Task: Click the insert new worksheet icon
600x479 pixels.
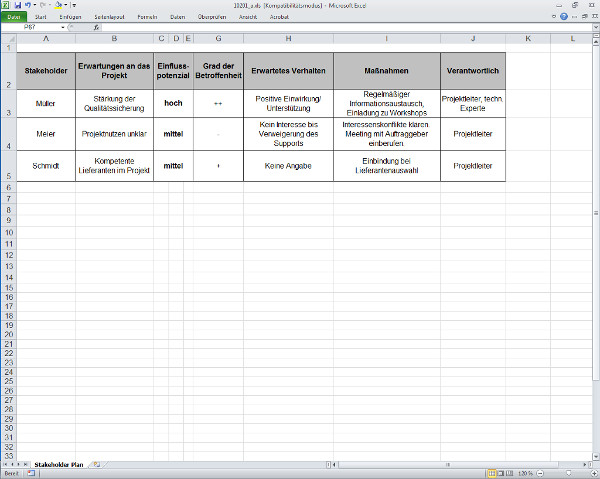Action: tap(94, 465)
